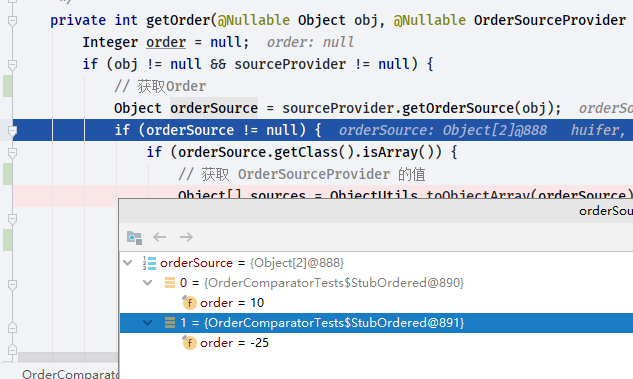Open the OrderComparator tab at the bottom
This screenshot has width=633, height=379.
coord(70,374)
